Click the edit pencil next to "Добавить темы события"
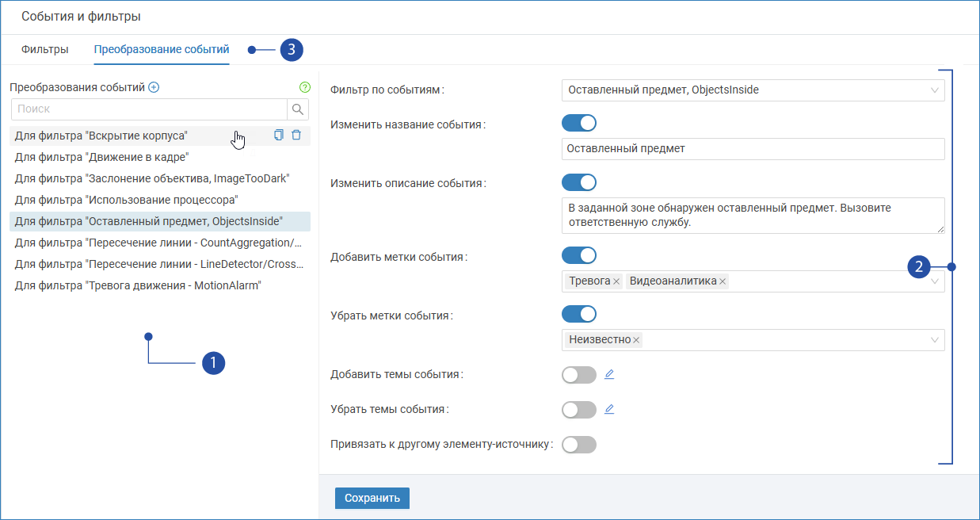The image size is (980, 520). pos(609,374)
